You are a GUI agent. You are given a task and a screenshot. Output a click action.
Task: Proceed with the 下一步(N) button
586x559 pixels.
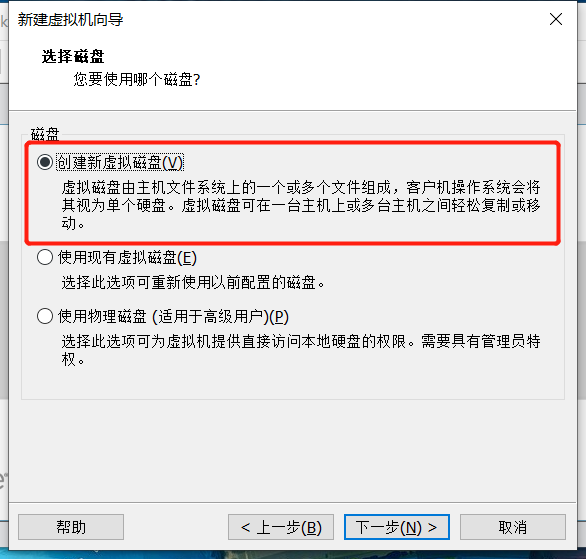pos(397,527)
